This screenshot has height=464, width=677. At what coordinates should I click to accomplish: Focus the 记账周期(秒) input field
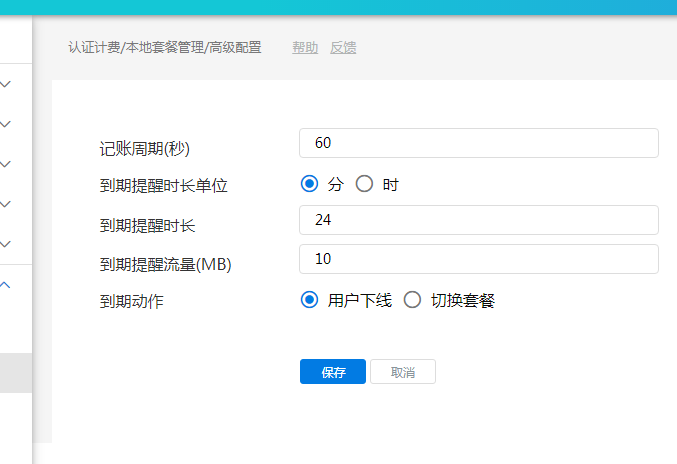[x=478, y=143]
